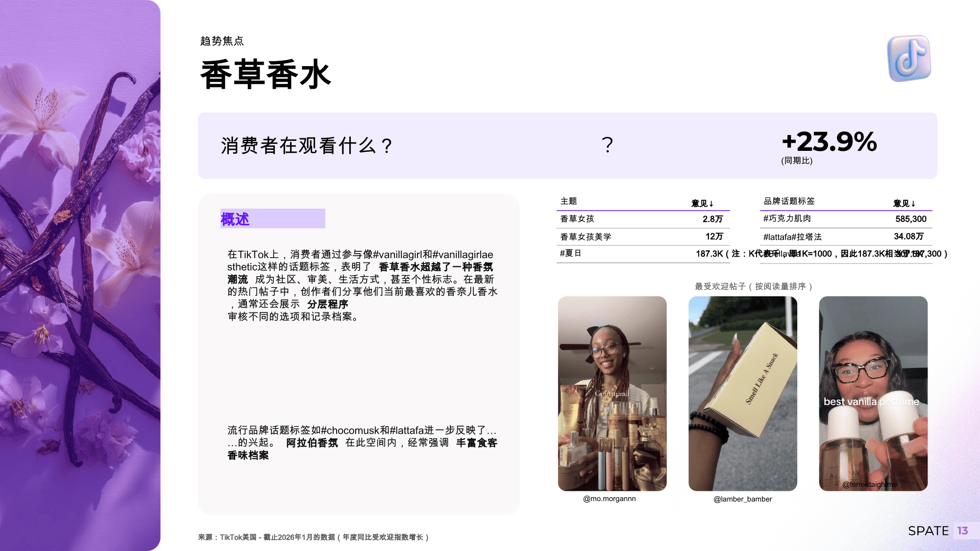Open the @mo.morgannn post thumbnail

(x=612, y=393)
